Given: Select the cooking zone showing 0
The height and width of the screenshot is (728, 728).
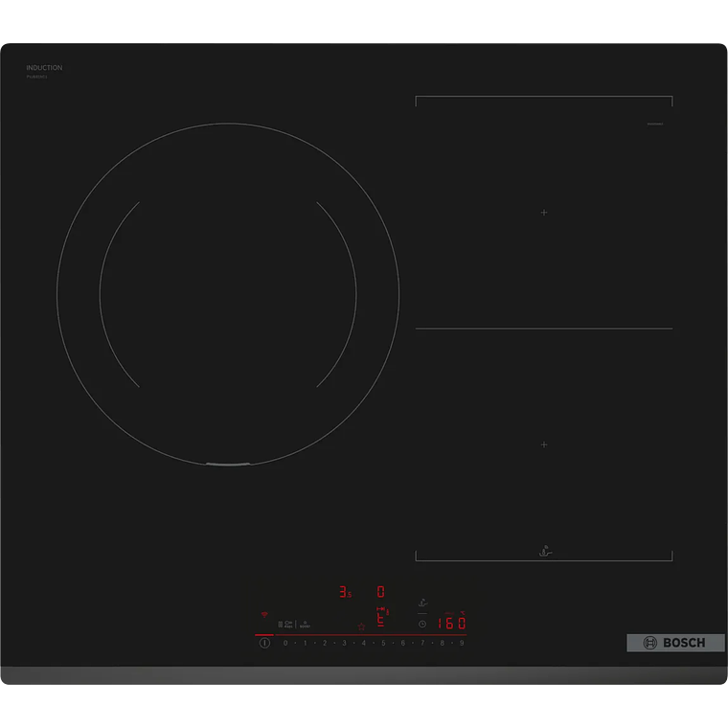Looking at the screenshot, I should tap(380, 592).
